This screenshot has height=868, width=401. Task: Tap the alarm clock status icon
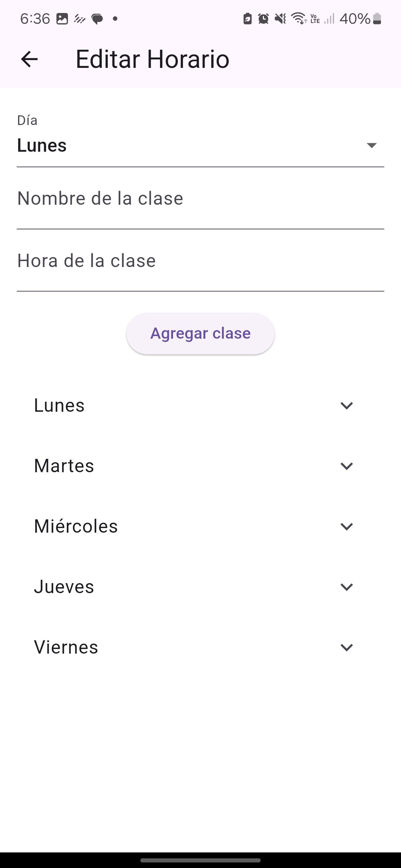pyautogui.click(x=263, y=19)
